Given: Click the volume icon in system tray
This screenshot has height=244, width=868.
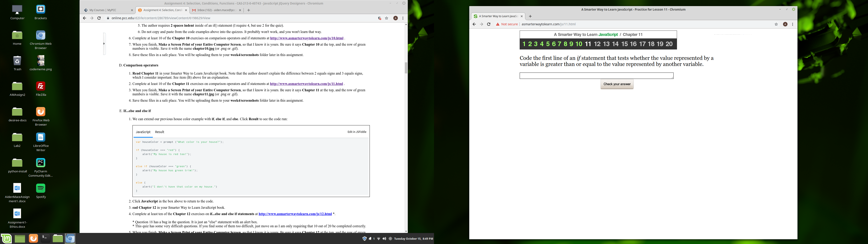Looking at the screenshot, I should [x=384, y=239].
